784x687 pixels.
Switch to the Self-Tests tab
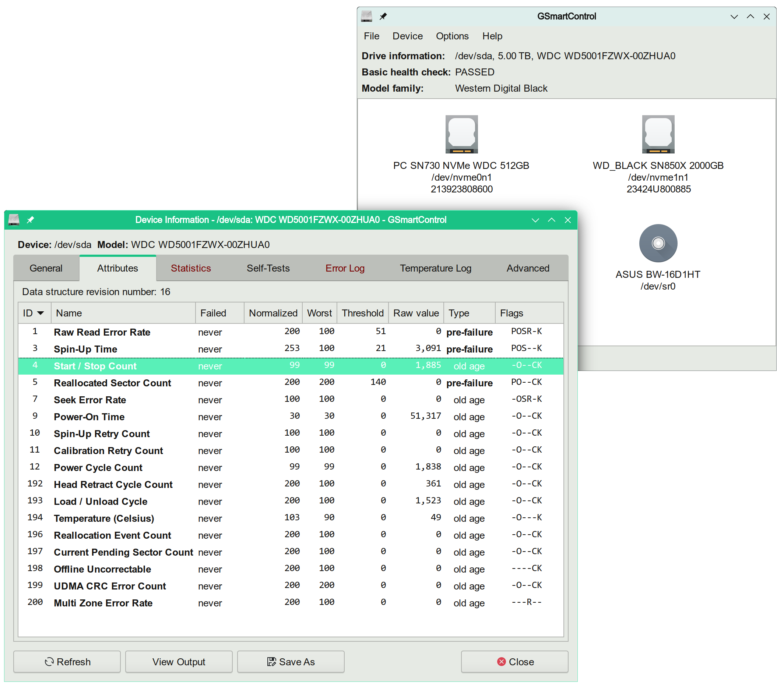click(268, 268)
